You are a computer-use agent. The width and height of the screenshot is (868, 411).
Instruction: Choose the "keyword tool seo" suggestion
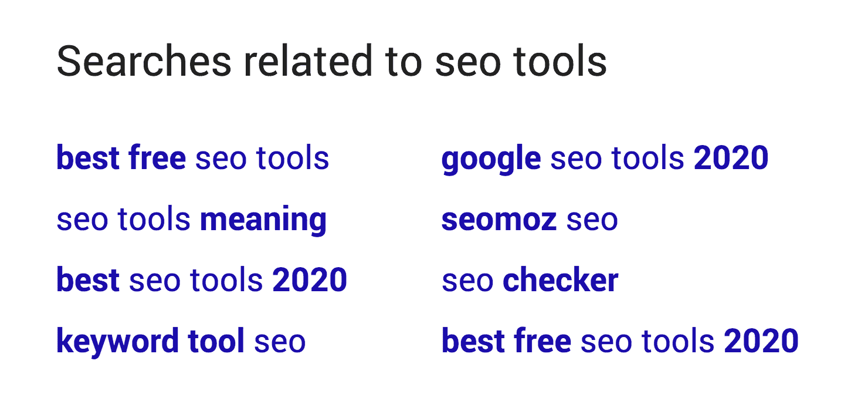181,341
